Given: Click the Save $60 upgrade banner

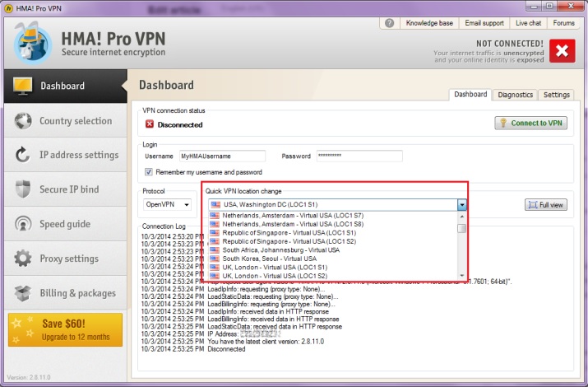Looking at the screenshot, I should [x=65, y=329].
